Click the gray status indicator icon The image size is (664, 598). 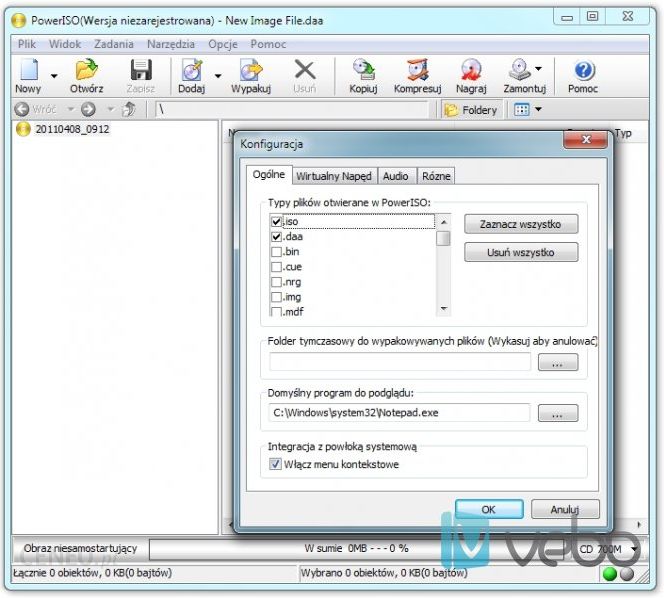[x=627, y=574]
